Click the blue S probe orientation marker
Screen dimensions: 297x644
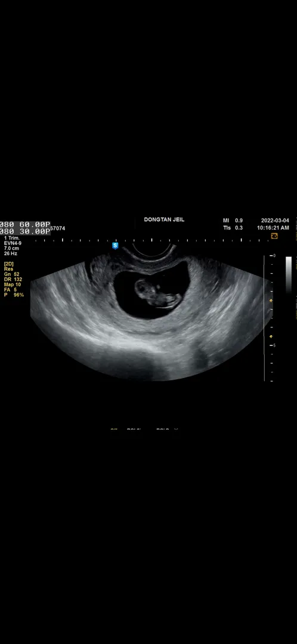coord(116,246)
